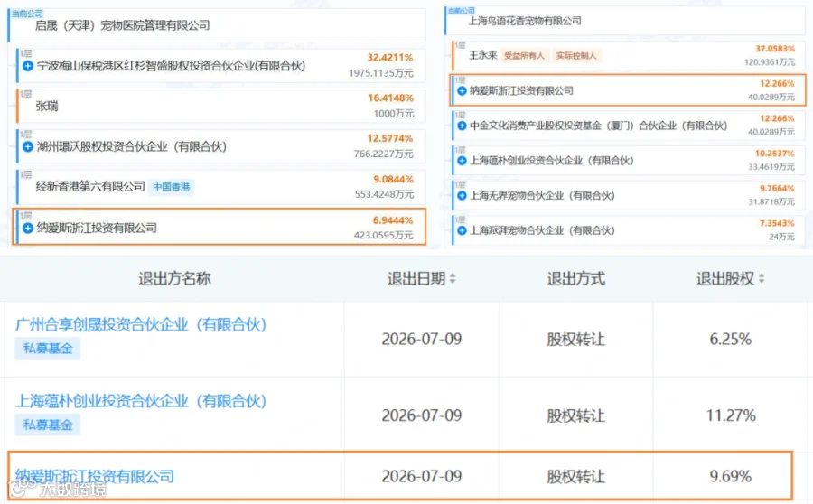Click exit equity value 11.27%

pos(731,415)
